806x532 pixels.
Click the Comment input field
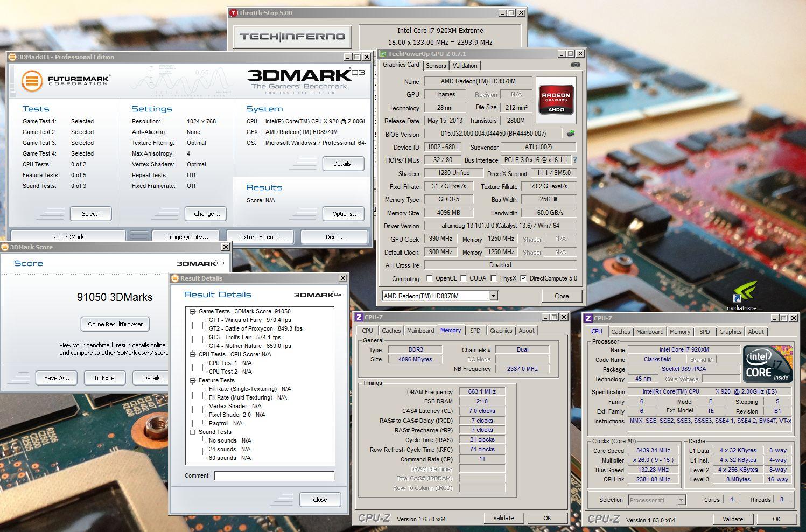(x=274, y=475)
